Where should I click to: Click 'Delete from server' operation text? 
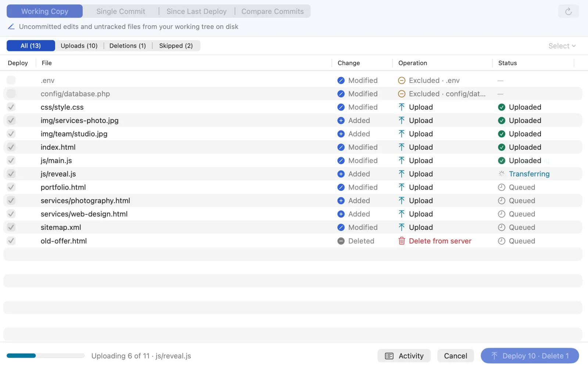440,241
